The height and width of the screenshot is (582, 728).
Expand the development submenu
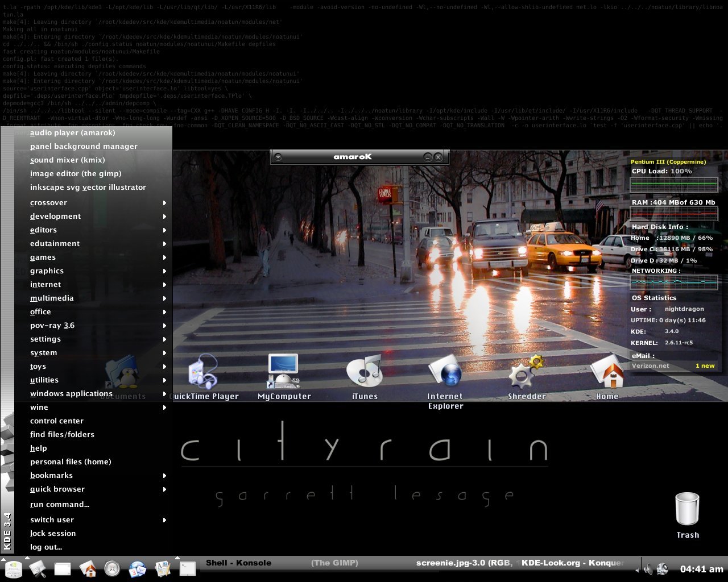[x=93, y=217]
